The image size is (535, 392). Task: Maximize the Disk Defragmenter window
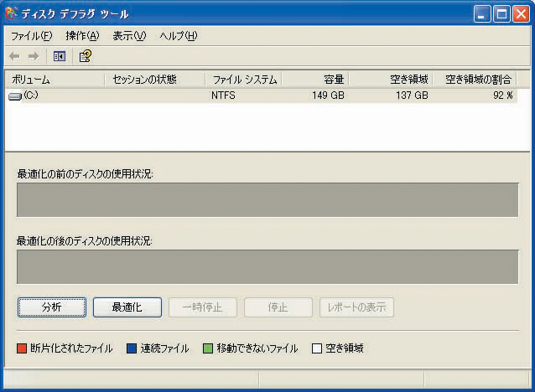coord(501,14)
